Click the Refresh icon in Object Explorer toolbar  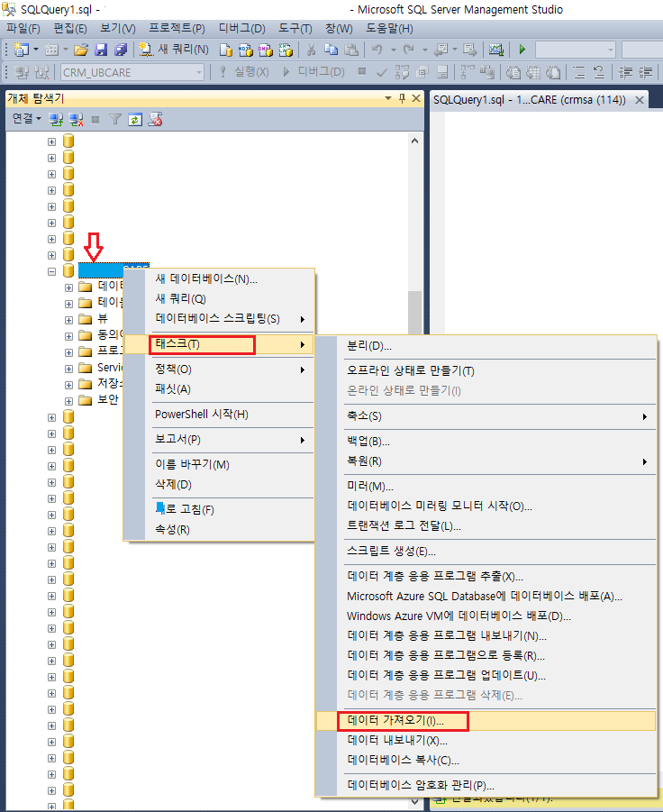coord(134,119)
